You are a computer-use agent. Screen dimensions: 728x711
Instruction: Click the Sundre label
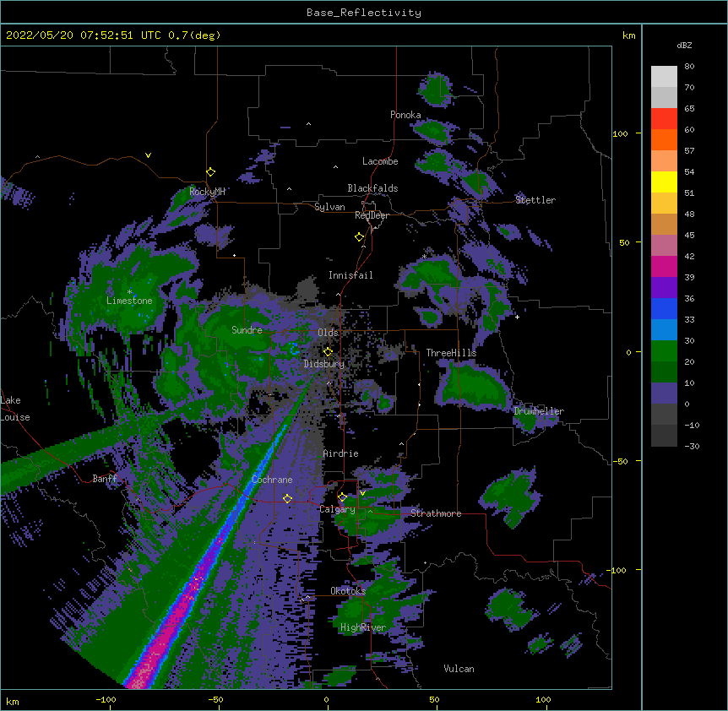247,330
